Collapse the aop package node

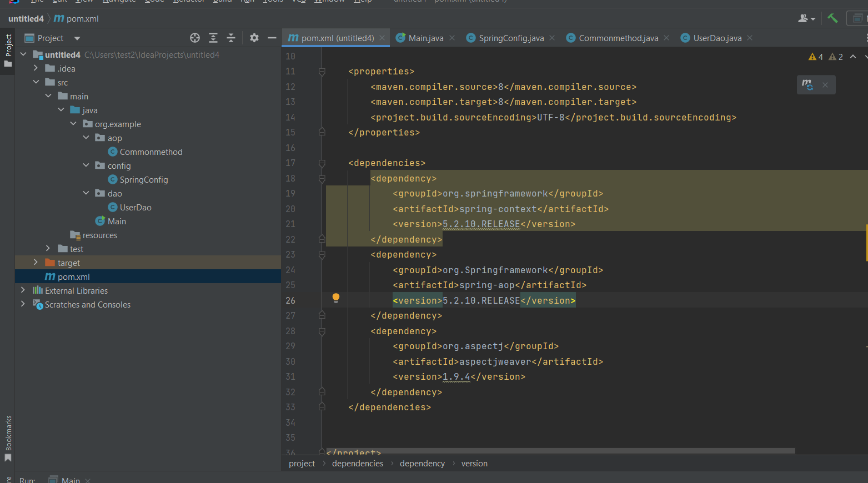tap(86, 137)
